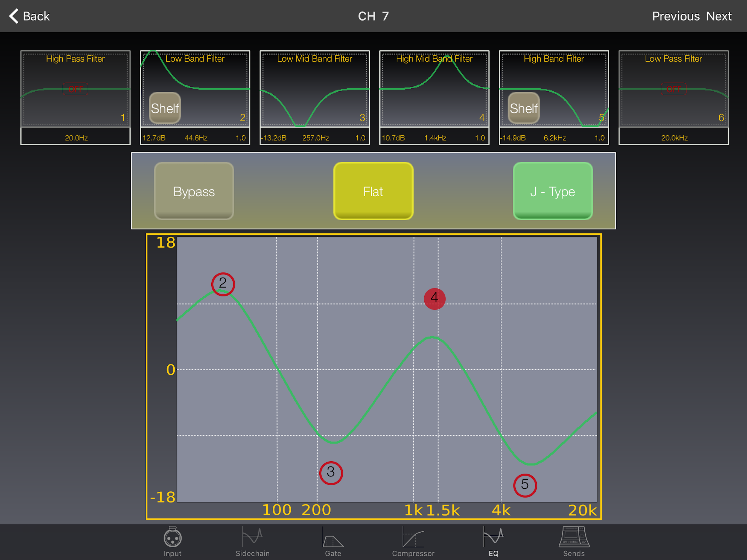Toggle the Low Pass Filter OFF switch
Screen dimensions: 747x560
pyautogui.click(x=674, y=89)
